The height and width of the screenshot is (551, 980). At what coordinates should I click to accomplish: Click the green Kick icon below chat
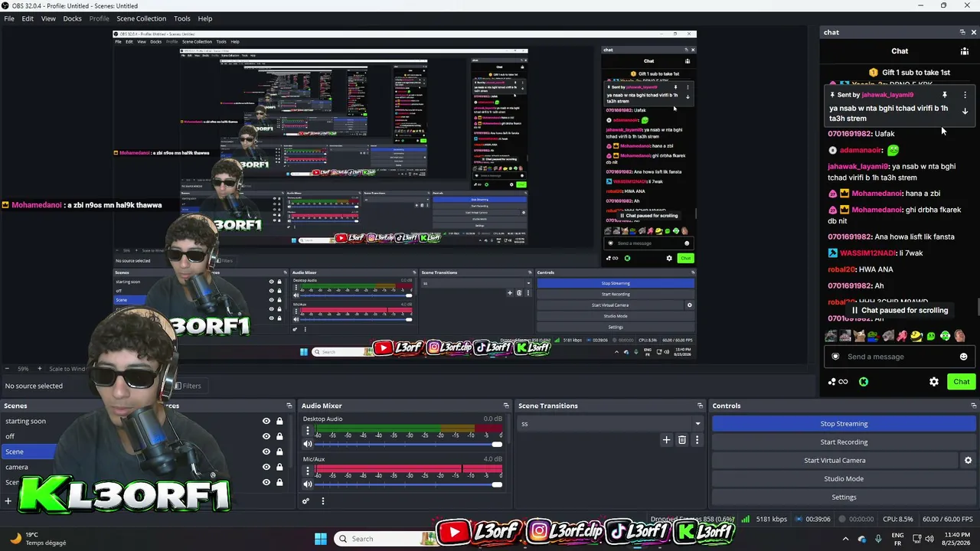coord(864,382)
